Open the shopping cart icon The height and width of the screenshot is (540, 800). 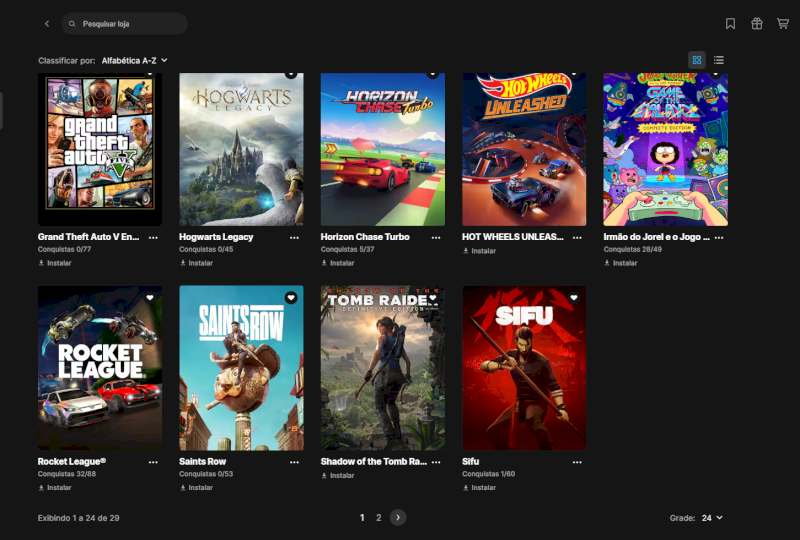click(x=783, y=23)
